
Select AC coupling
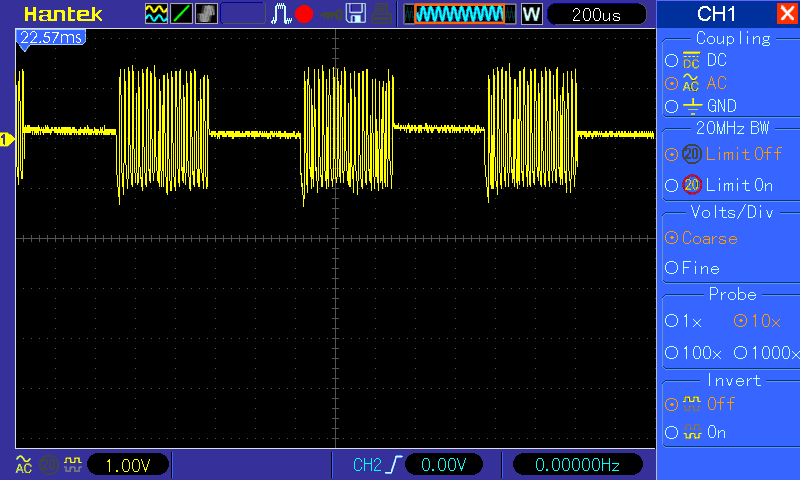pyautogui.click(x=696, y=83)
